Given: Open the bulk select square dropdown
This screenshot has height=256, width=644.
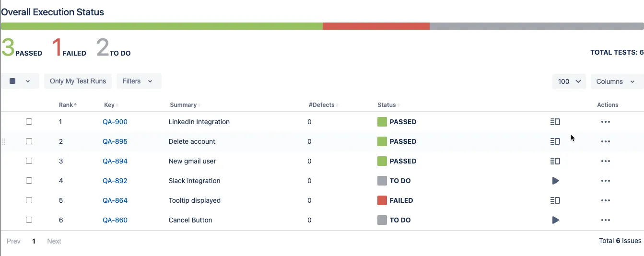Looking at the screenshot, I should [20, 81].
